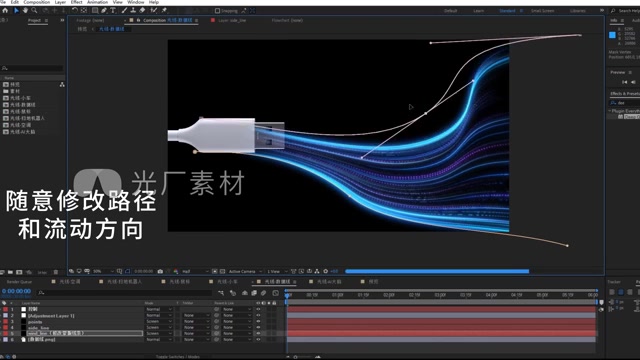
Task: Toggle visibility of layer 6 png
Action: click(x=258, y=339)
